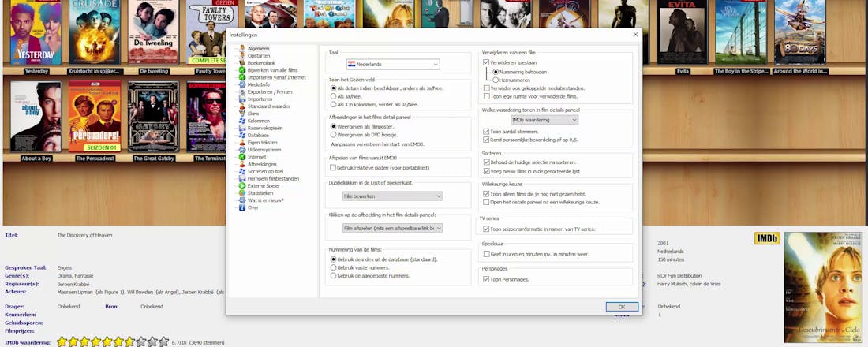Expand the Film afspelen click-action dropdown

coord(392,228)
